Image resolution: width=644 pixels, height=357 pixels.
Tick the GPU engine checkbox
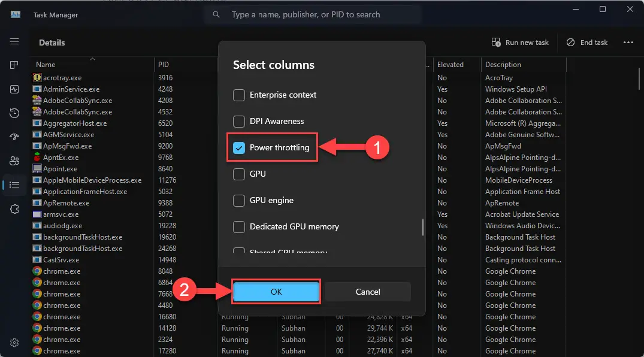coord(239,200)
